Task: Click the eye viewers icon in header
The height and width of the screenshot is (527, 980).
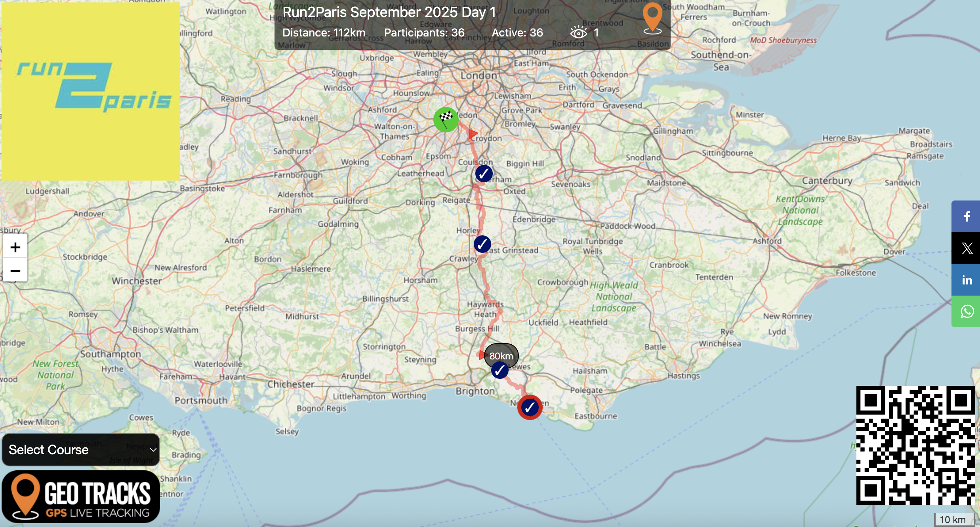Action: (x=578, y=32)
